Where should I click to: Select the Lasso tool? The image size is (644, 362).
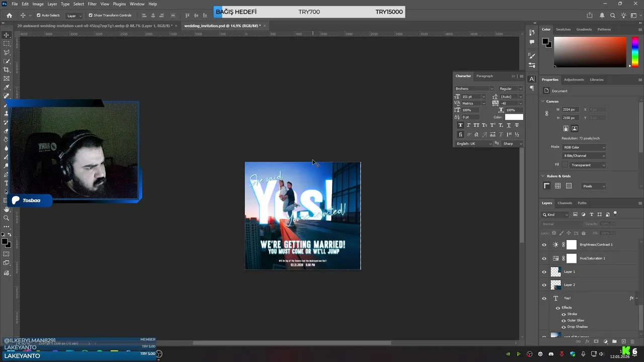tap(7, 52)
